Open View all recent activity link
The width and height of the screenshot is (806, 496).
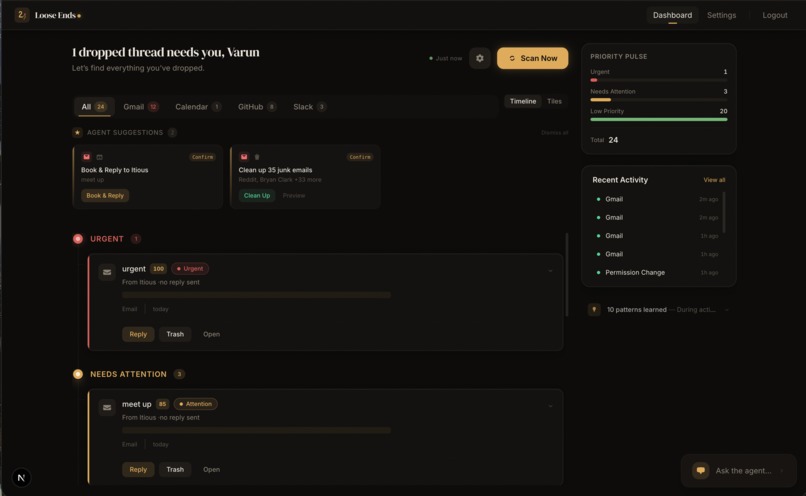point(714,180)
